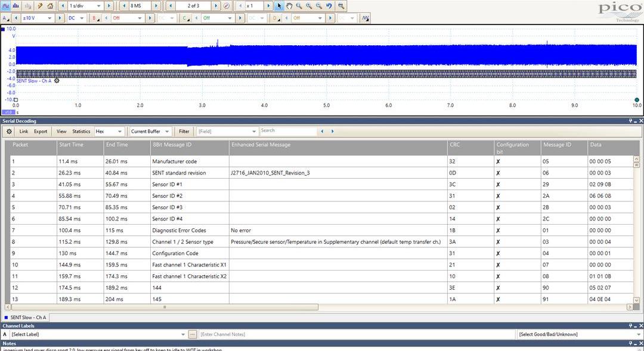Select the zoom-in tool
The height and width of the screenshot is (351, 644).
click(x=309, y=6)
